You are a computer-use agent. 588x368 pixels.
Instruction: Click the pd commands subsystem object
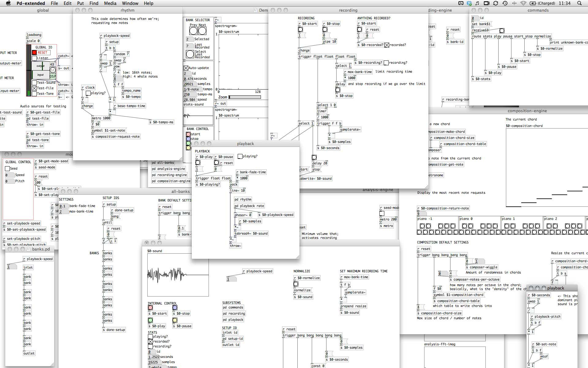[x=233, y=308]
